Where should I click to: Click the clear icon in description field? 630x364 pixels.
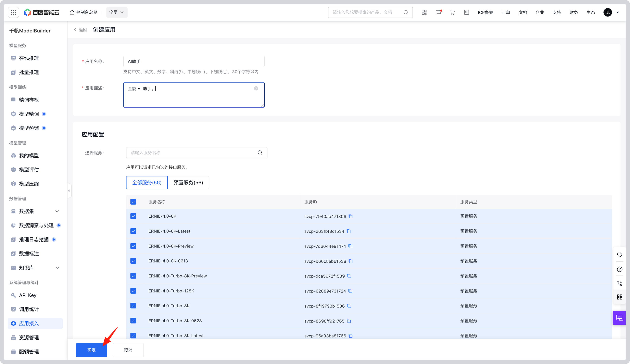pos(256,88)
